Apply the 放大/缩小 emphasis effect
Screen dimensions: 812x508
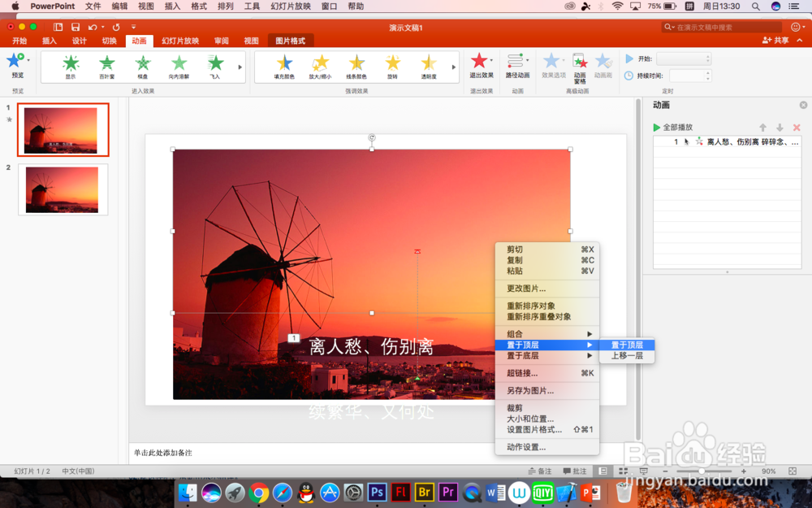pyautogui.click(x=320, y=67)
